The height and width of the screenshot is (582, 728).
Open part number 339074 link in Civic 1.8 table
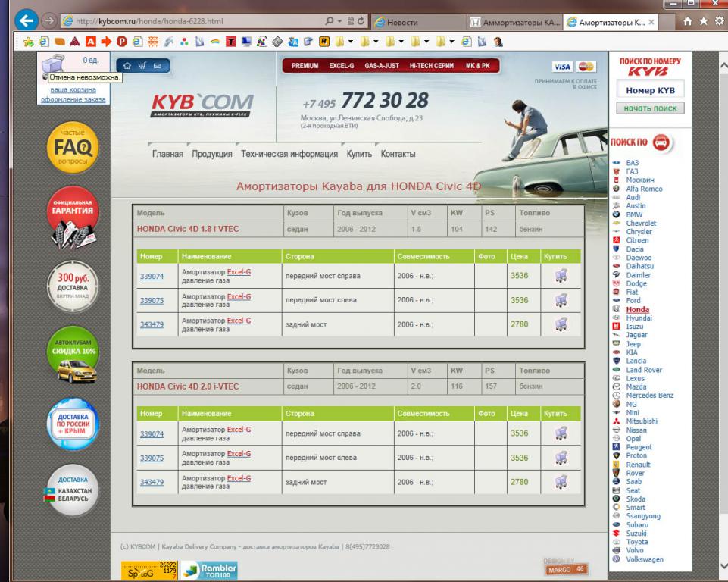pos(152,277)
